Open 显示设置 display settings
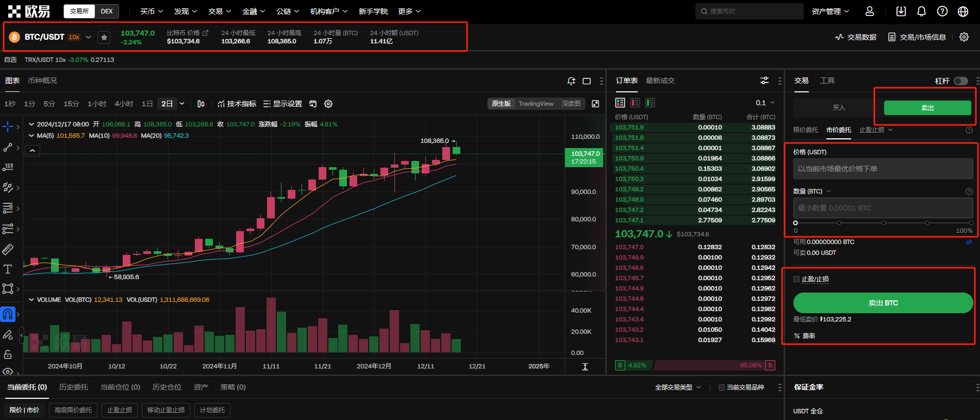The image size is (980, 420). [283, 104]
